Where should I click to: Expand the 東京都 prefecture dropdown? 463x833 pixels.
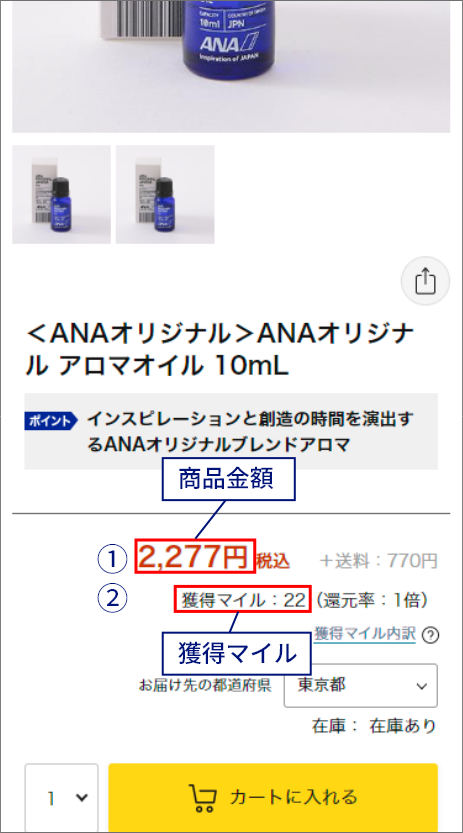click(361, 685)
